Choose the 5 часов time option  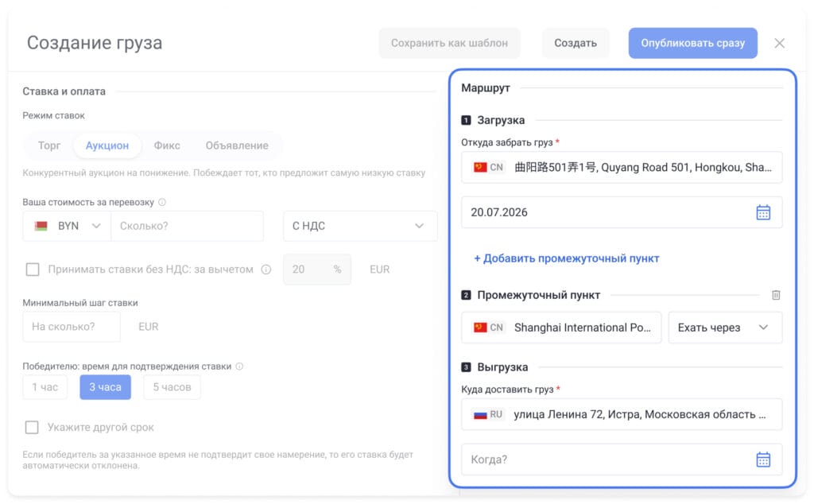[172, 386]
